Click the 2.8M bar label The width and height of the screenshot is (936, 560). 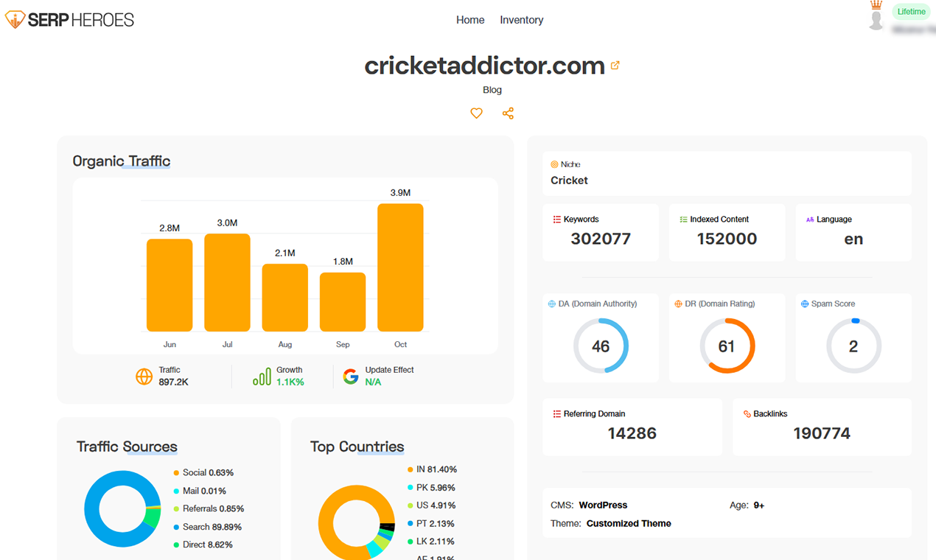[x=170, y=228]
